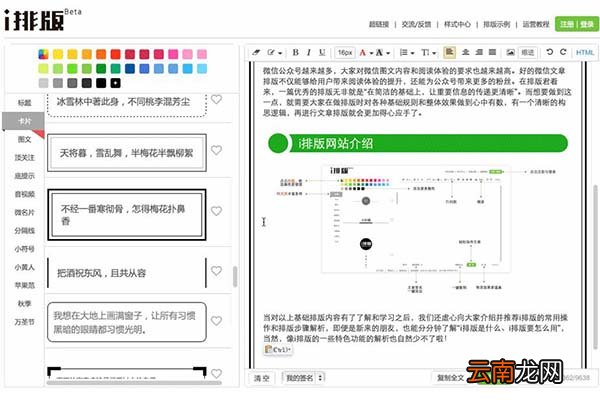
Task: Toggle italic formatting
Action: [309, 52]
